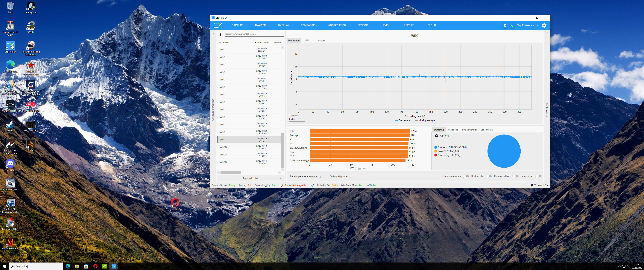Switch FPS/ms unit toggle
The height and width of the screenshot is (270, 644).
pos(358,169)
